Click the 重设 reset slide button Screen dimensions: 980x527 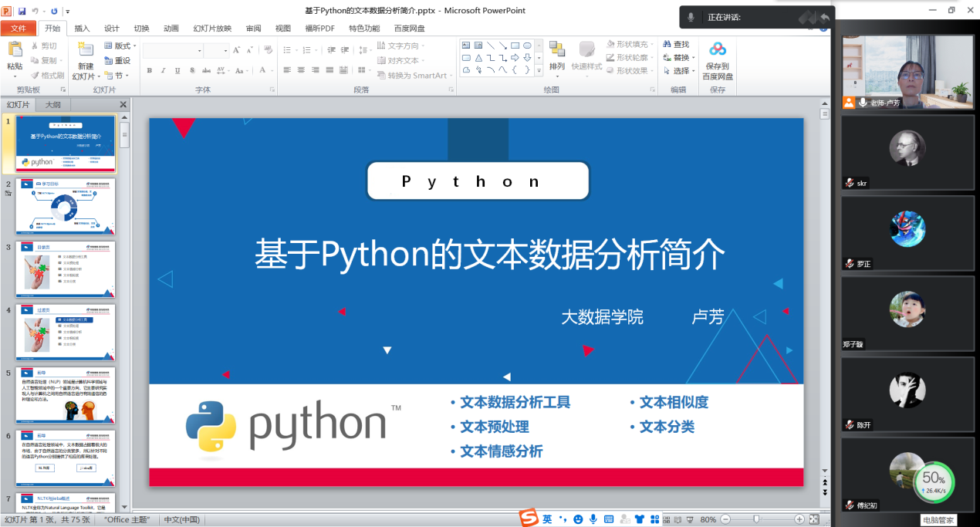pos(117,61)
